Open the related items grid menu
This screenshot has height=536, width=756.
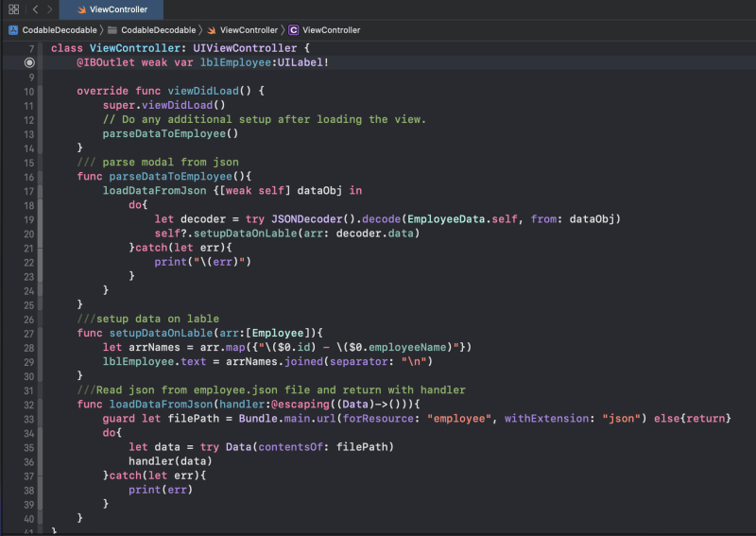pyautogui.click(x=13, y=9)
